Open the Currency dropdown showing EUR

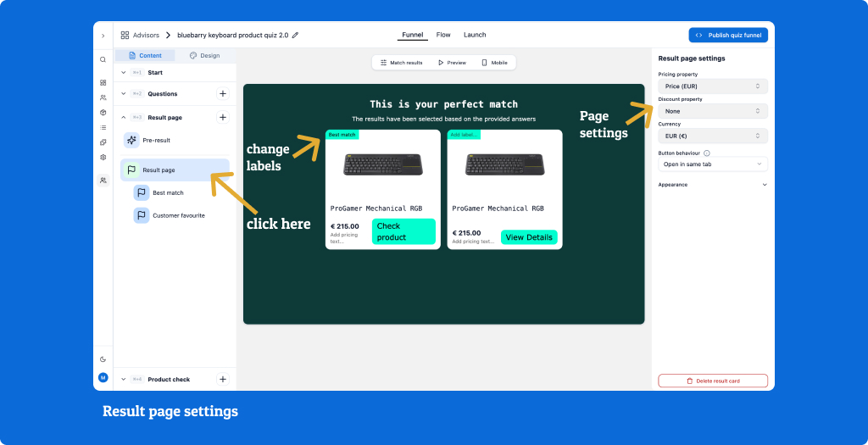[712, 136]
